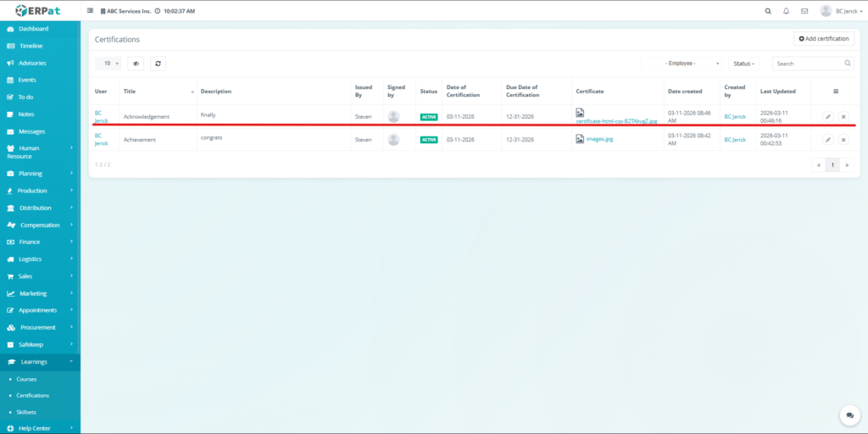Expand the Human Resource sidebar menu

pos(40,152)
